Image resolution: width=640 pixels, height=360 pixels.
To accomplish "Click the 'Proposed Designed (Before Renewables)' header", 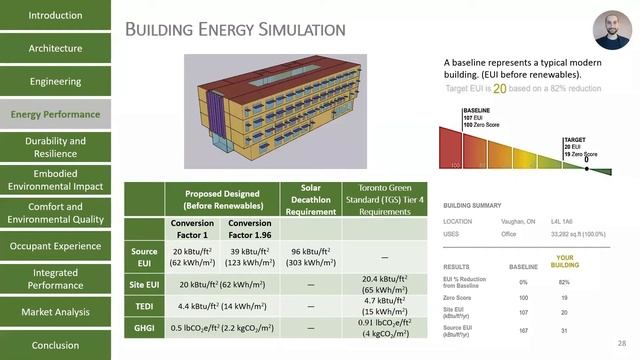I will pos(222,200).
